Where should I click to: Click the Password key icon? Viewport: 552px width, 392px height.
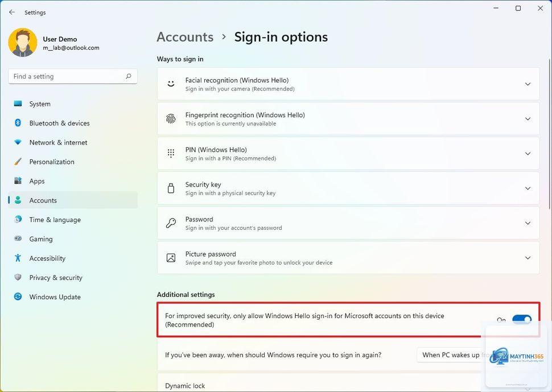tap(171, 223)
